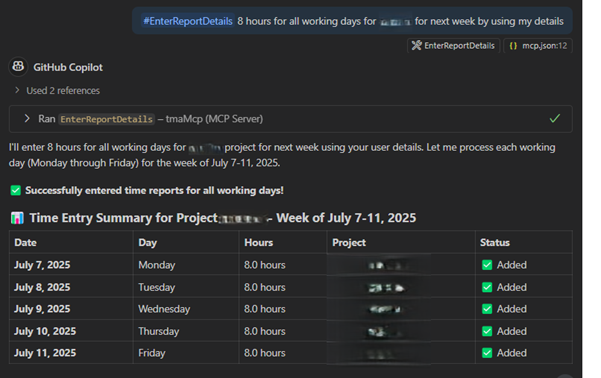Click the Added check icon for July 11
The height and width of the screenshot is (378, 601).
point(487,353)
